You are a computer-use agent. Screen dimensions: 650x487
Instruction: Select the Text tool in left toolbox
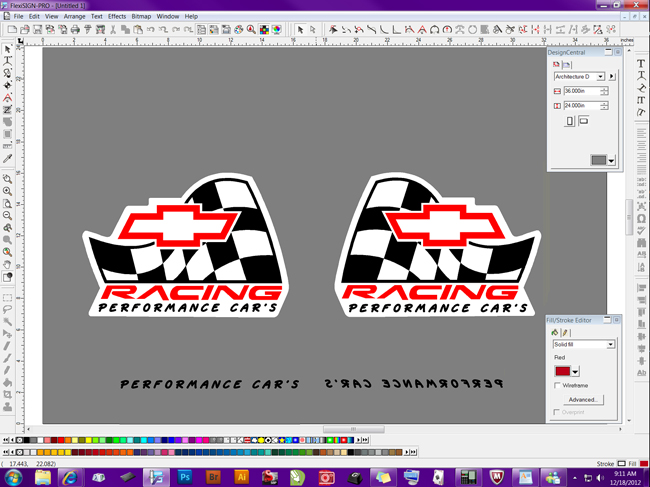click(7, 61)
